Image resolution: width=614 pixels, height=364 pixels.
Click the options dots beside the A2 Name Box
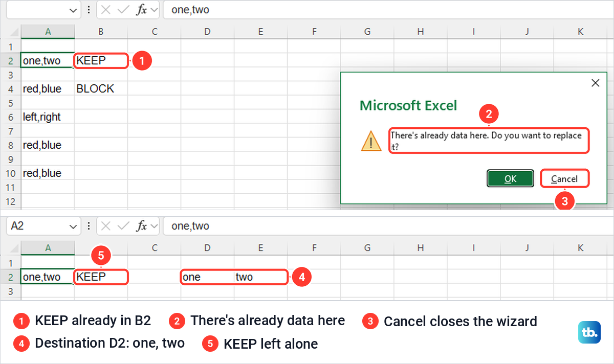pyautogui.click(x=89, y=225)
